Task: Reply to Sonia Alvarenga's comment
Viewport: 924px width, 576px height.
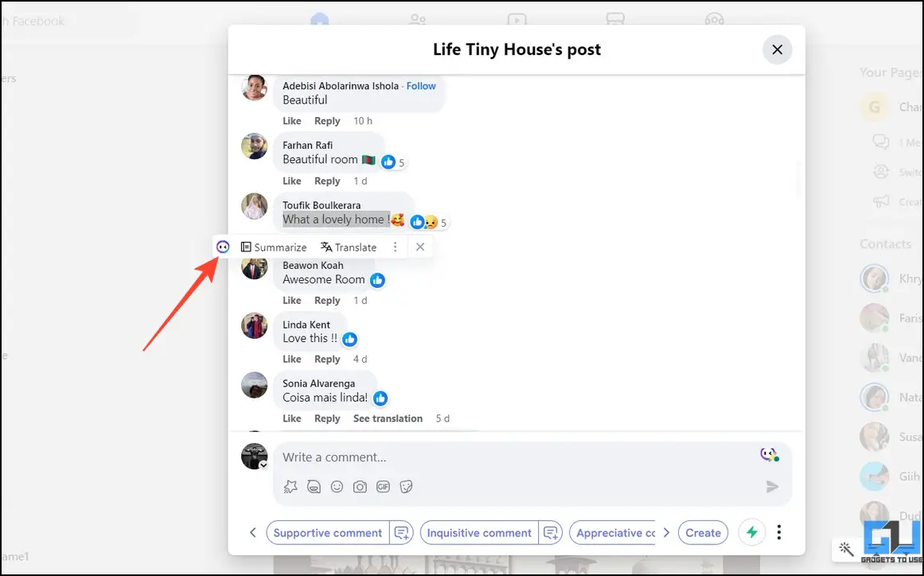Action: point(327,418)
